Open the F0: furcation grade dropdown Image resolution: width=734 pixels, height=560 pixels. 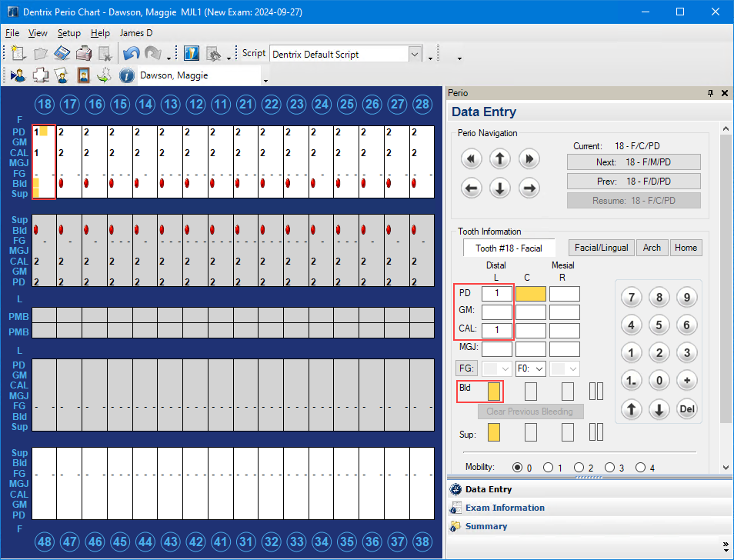pos(530,368)
